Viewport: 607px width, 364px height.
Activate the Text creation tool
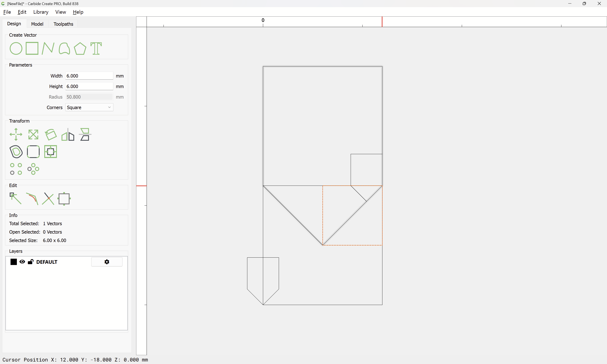click(96, 48)
